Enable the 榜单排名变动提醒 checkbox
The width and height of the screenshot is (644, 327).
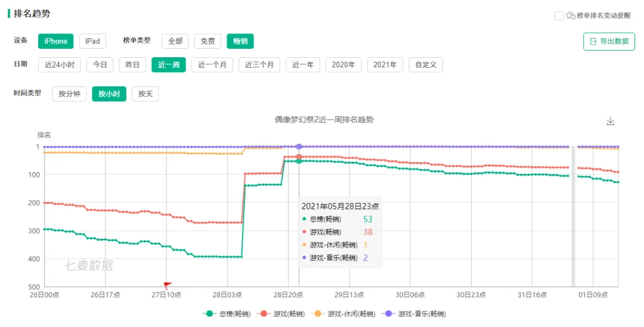click(x=559, y=15)
